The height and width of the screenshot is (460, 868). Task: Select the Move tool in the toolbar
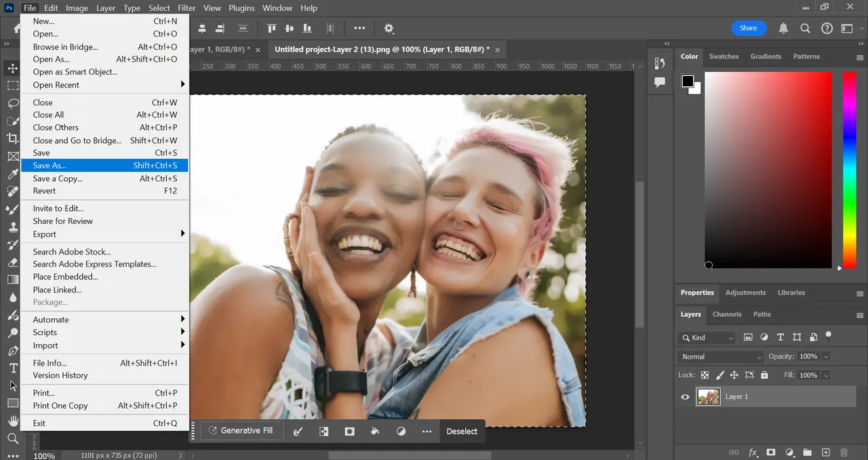[13, 69]
